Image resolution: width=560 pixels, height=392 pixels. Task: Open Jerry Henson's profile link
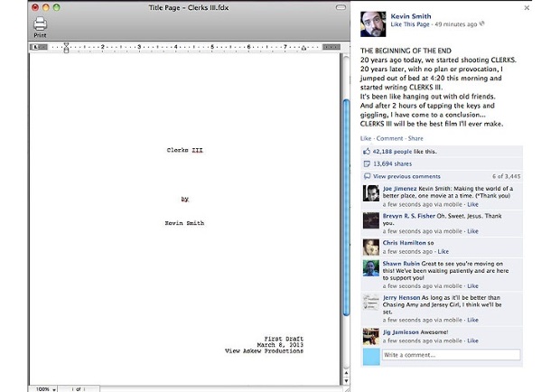[401, 298]
